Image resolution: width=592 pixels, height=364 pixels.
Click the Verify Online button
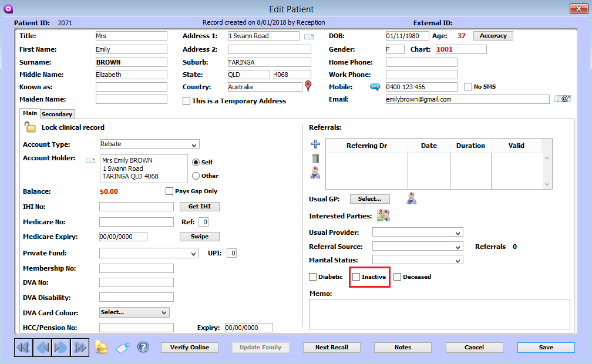pyautogui.click(x=190, y=348)
